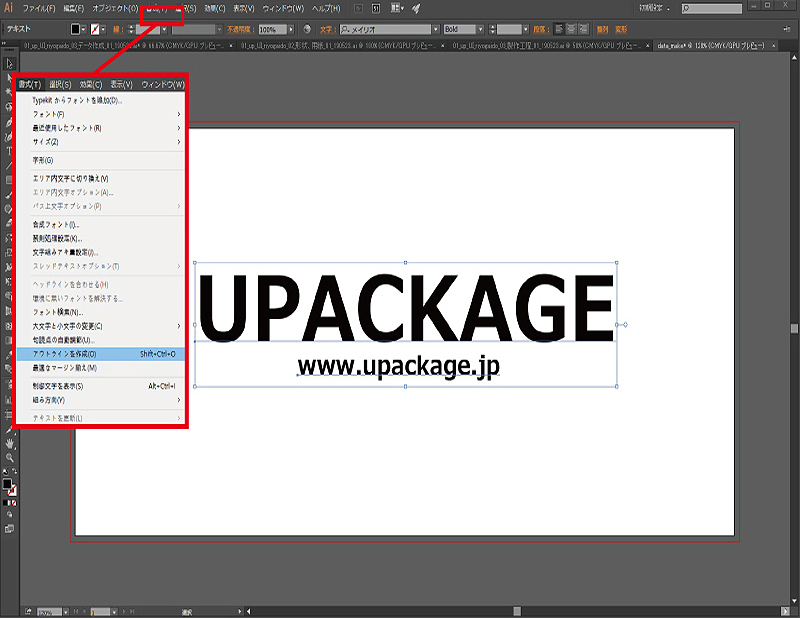Align paragraph center
This screenshot has width=800, height=618.
tap(571, 29)
